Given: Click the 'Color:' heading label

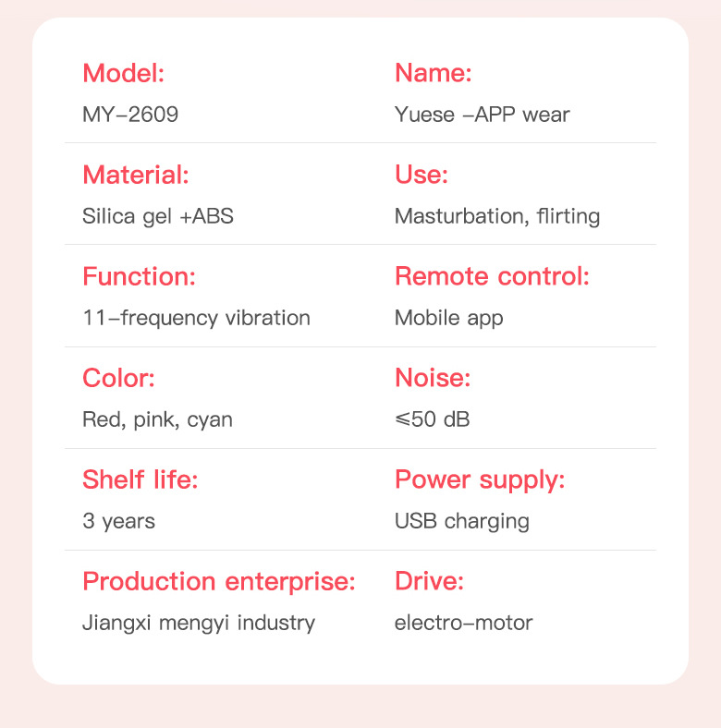Looking at the screenshot, I should tap(118, 378).
